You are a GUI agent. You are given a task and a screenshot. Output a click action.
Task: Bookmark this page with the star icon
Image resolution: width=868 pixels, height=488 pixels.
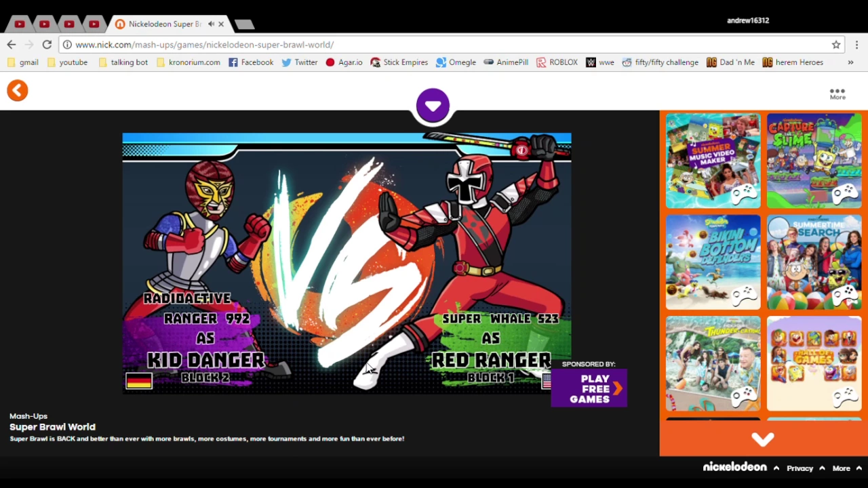pos(836,45)
